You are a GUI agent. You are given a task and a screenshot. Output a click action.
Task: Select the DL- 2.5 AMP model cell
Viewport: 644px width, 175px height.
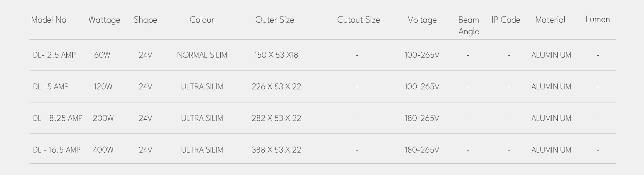pos(54,55)
